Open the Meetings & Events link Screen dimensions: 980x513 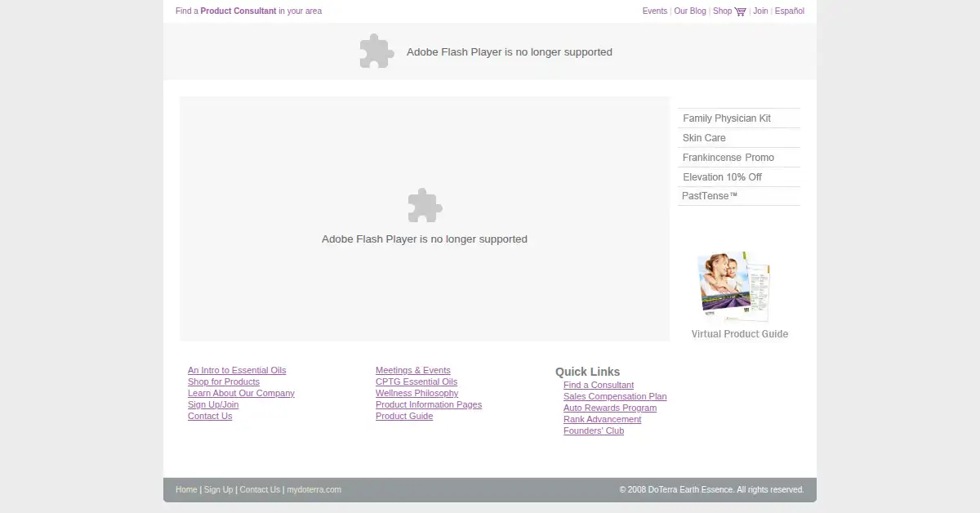(x=413, y=371)
